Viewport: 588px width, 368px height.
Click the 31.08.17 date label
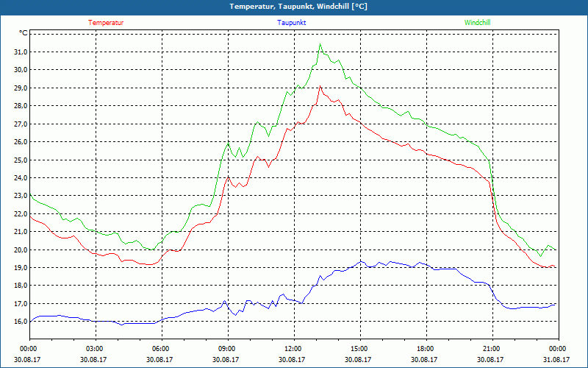coord(557,359)
